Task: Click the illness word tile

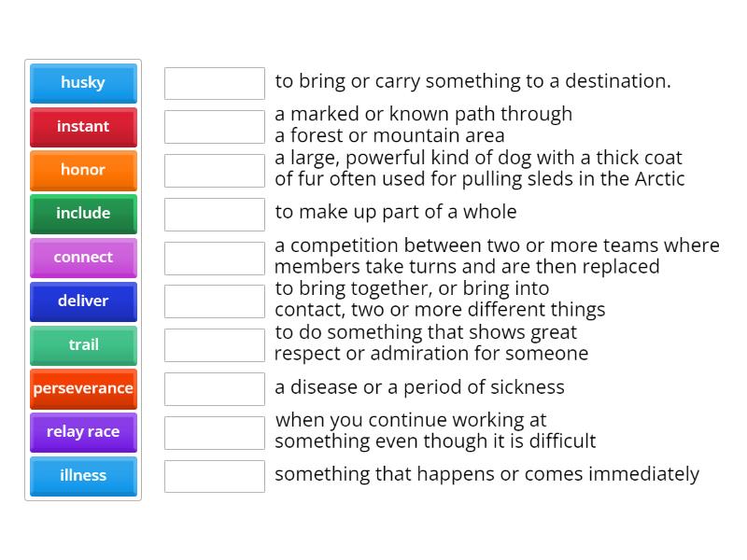Action: click(83, 476)
